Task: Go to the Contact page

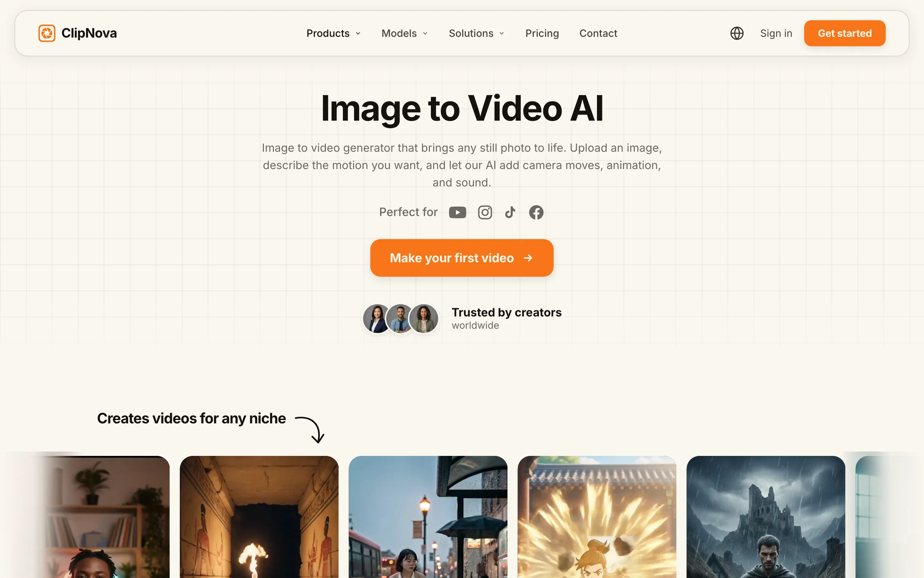Action: click(598, 33)
